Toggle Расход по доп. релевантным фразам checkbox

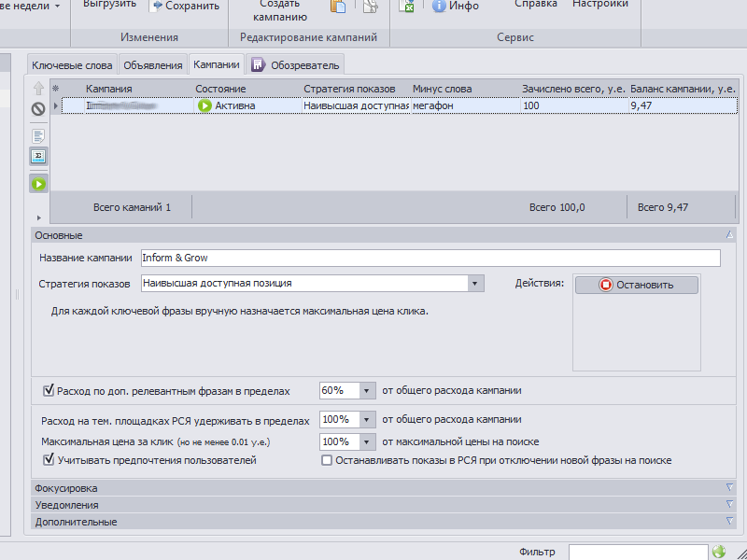click(x=49, y=391)
